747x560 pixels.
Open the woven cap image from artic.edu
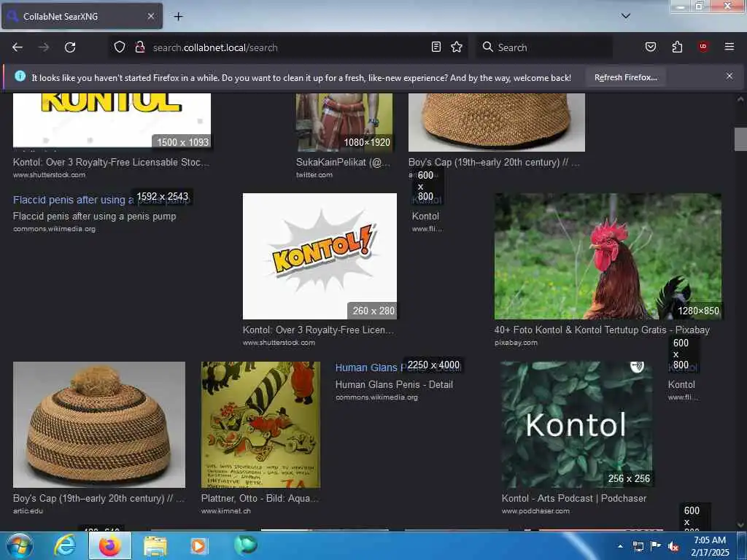[x=99, y=424]
